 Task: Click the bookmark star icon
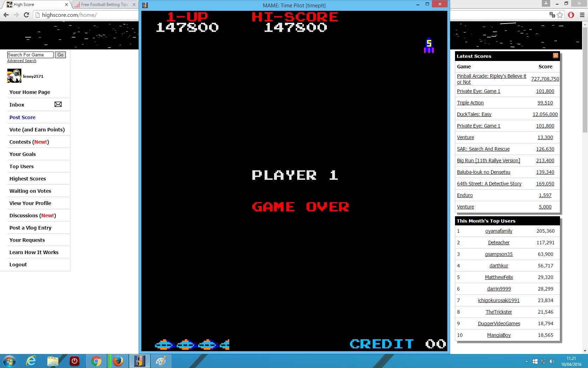click(x=560, y=15)
